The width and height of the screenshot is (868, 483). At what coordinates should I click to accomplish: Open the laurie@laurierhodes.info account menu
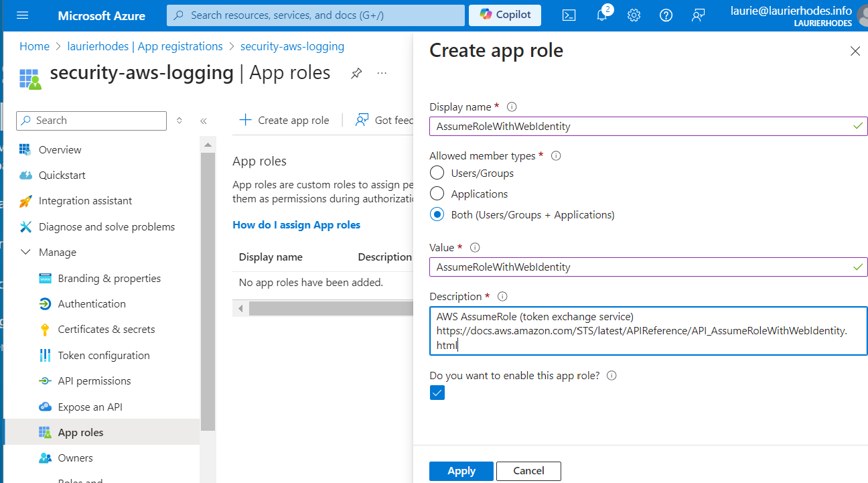coord(798,15)
